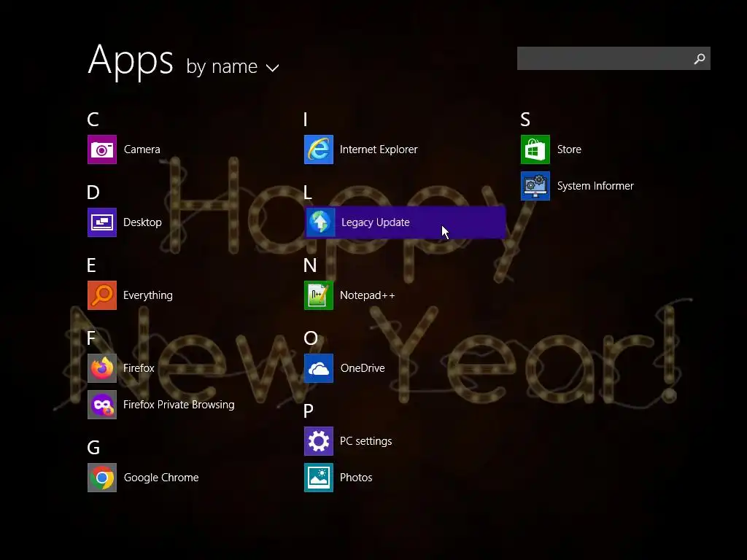
Task: Click the 'Firefox Private Browsing' label
Action: click(179, 405)
